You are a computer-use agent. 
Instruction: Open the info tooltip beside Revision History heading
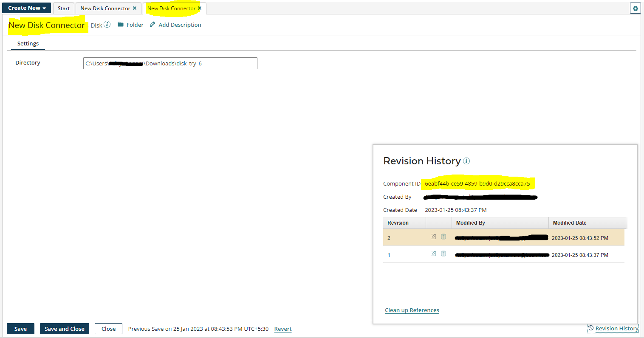pyautogui.click(x=466, y=161)
